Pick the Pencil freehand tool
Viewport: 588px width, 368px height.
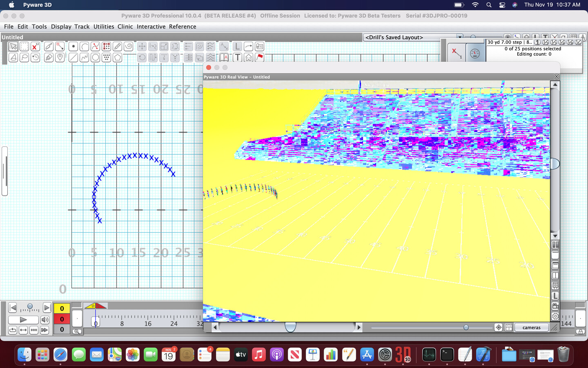(x=117, y=46)
